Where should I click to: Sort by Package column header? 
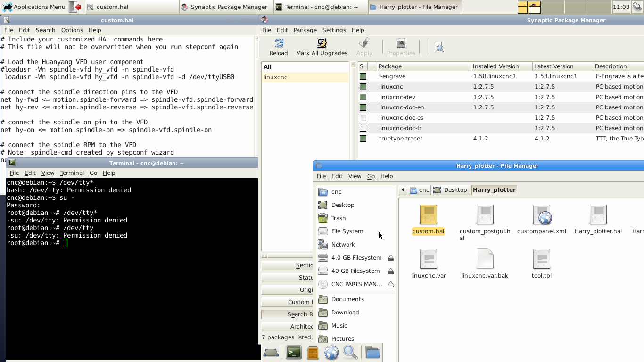424,66
